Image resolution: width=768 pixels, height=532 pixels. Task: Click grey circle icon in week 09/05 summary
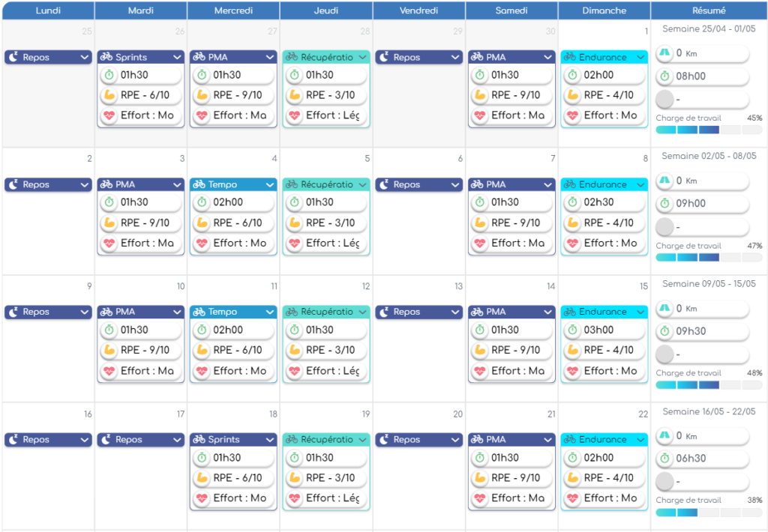click(664, 353)
